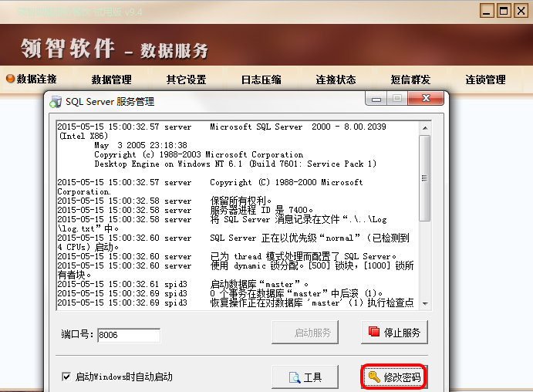
Task: Open the 数据管理 menu tab
Action: coord(112,80)
